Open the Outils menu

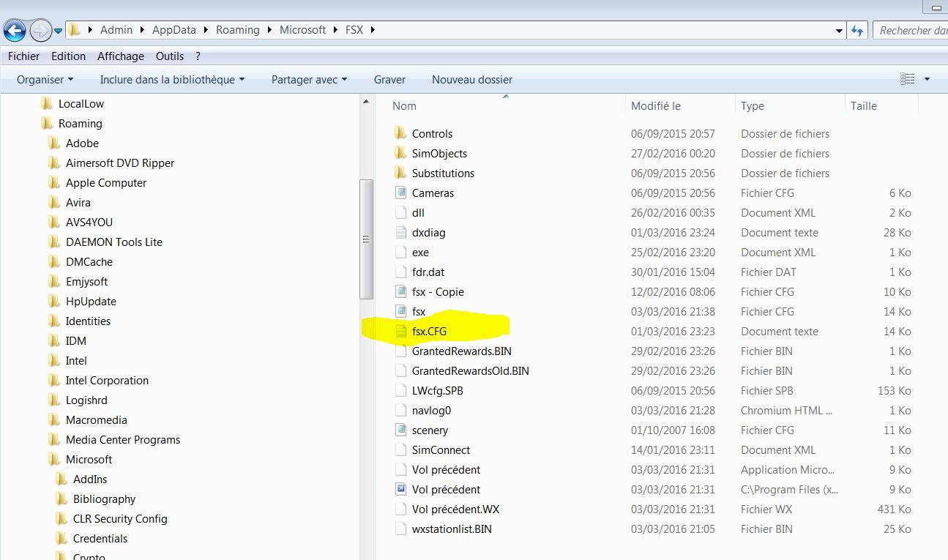170,56
